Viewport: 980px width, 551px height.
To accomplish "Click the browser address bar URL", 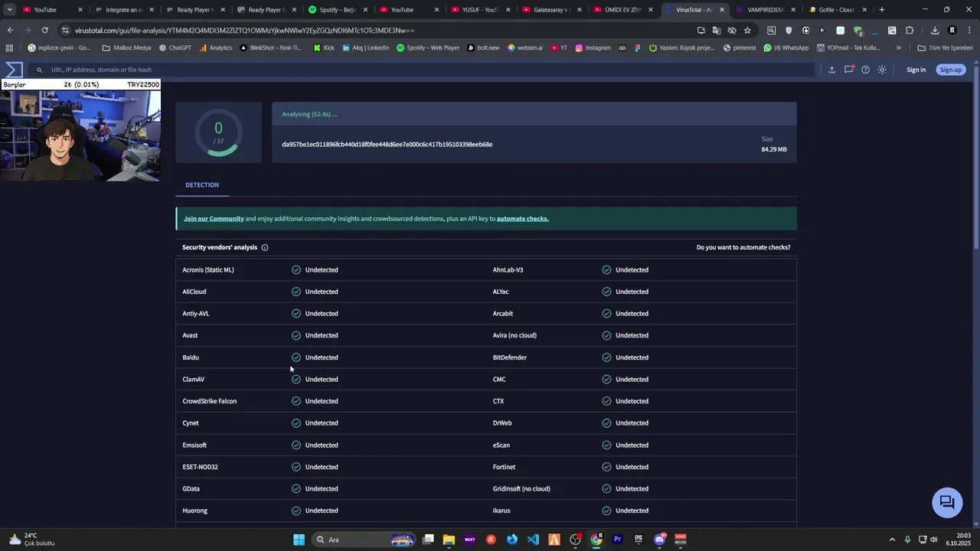I will [x=244, y=30].
